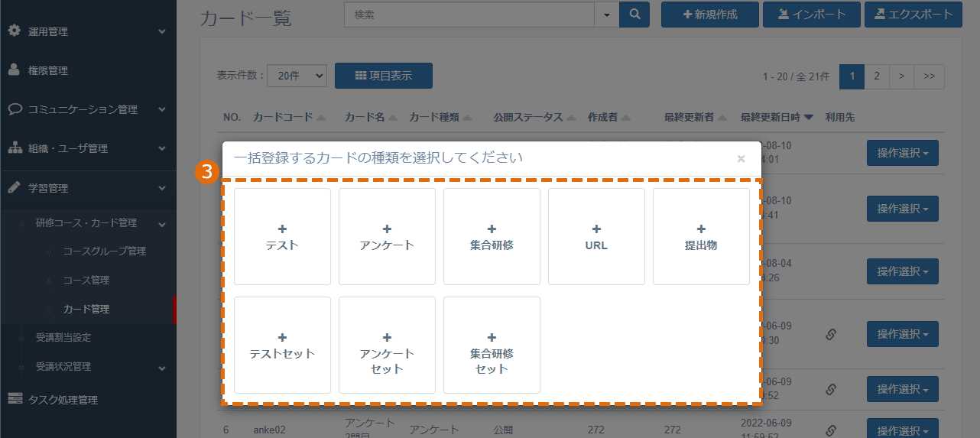Expand the コミュニケーション管理 menu
The image size is (980, 438).
[88, 109]
